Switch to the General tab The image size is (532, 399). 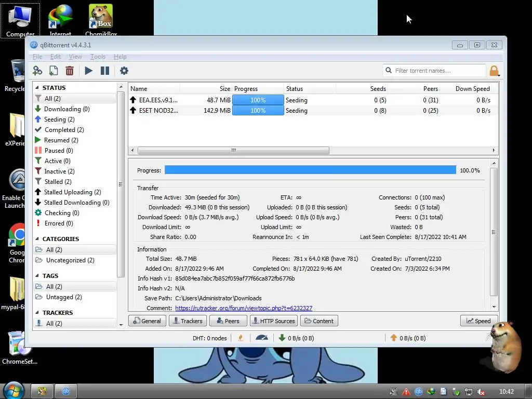[x=147, y=321]
